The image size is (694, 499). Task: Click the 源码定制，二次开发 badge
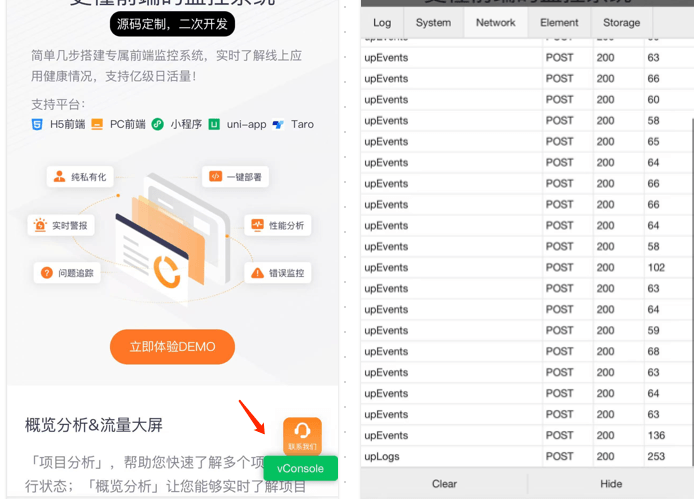click(x=172, y=24)
